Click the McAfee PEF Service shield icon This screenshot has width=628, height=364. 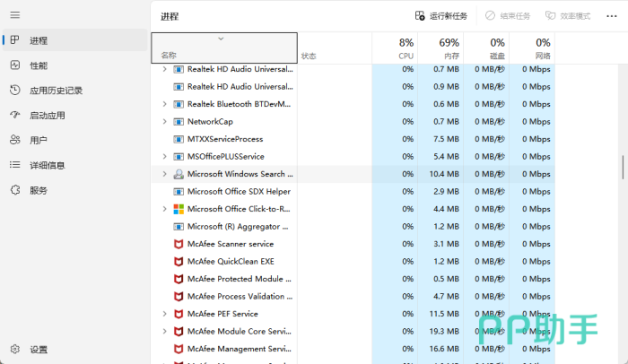pyautogui.click(x=179, y=314)
